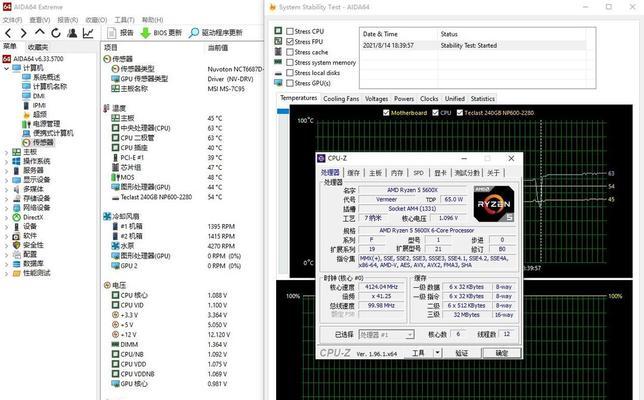Enable the Stress CPU checkbox
This screenshot has width=644, height=400.
coord(290,31)
